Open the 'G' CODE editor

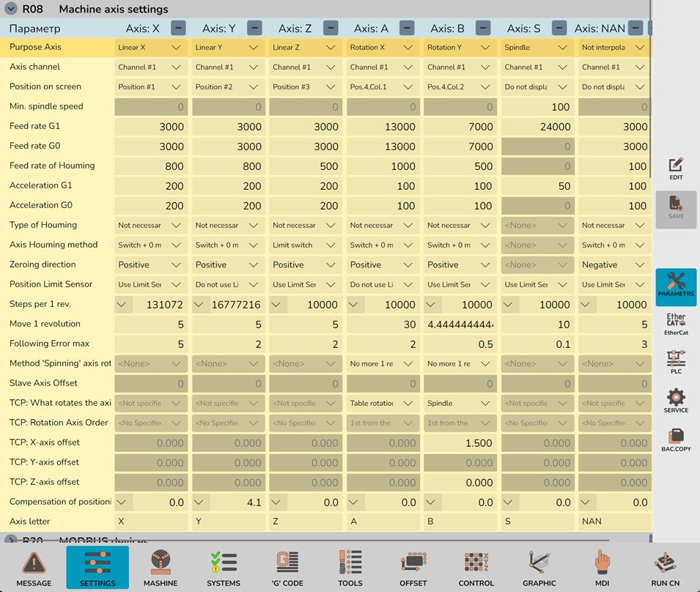point(287,568)
